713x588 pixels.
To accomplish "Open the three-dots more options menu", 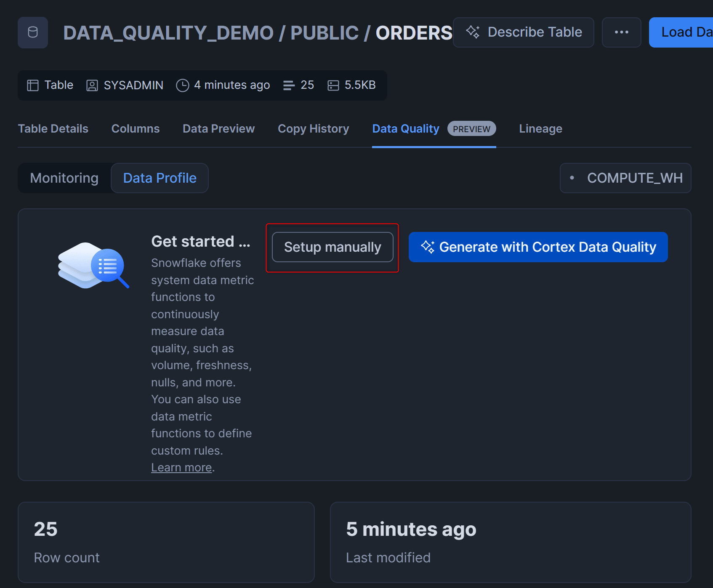I will pos(621,32).
